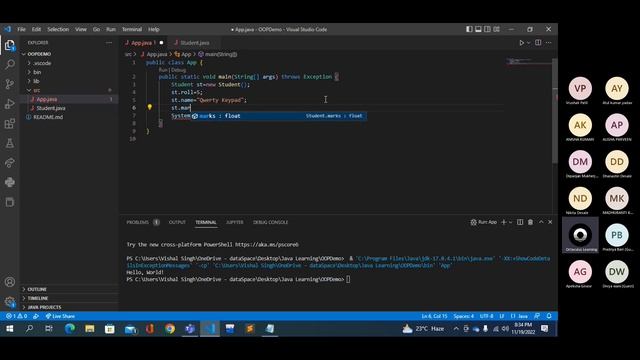Open the Extensions view
Screen dimensions: 640x360
(x=10, y=123)
